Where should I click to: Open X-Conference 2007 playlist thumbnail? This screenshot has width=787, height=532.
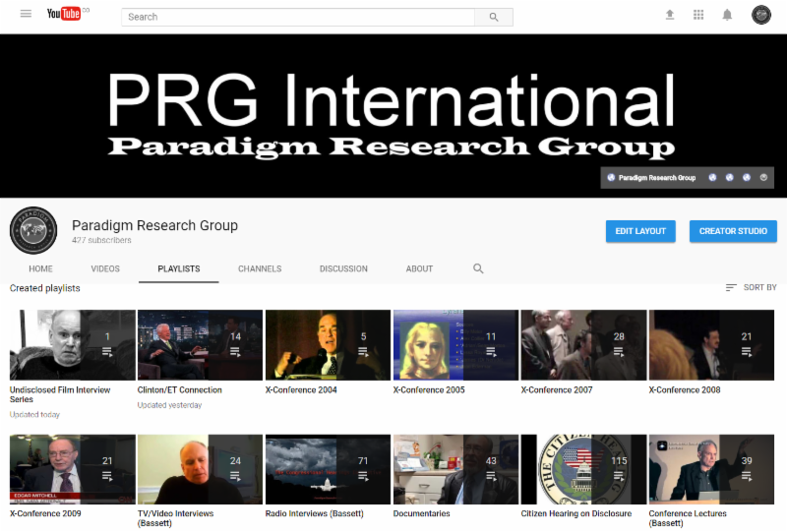(583, 345)
